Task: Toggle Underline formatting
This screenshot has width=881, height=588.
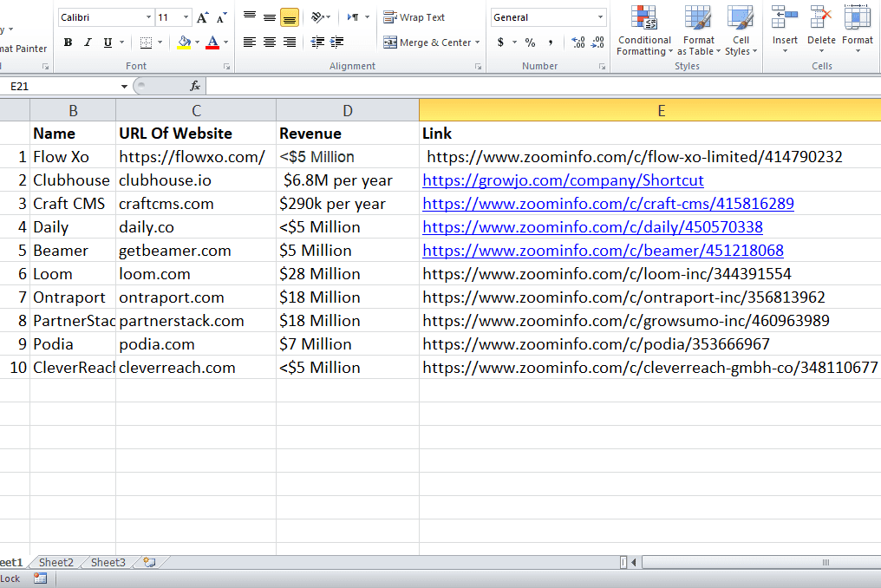Action: point(108,42)
